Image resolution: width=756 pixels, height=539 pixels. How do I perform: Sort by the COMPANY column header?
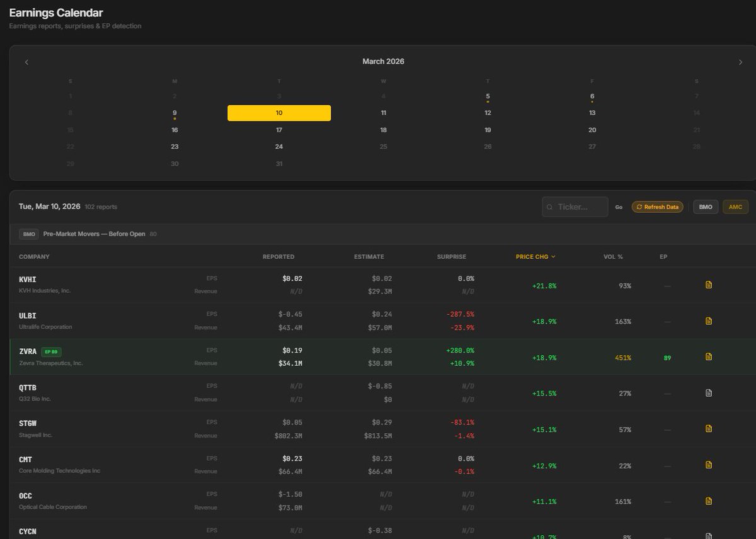coord(34,257)
